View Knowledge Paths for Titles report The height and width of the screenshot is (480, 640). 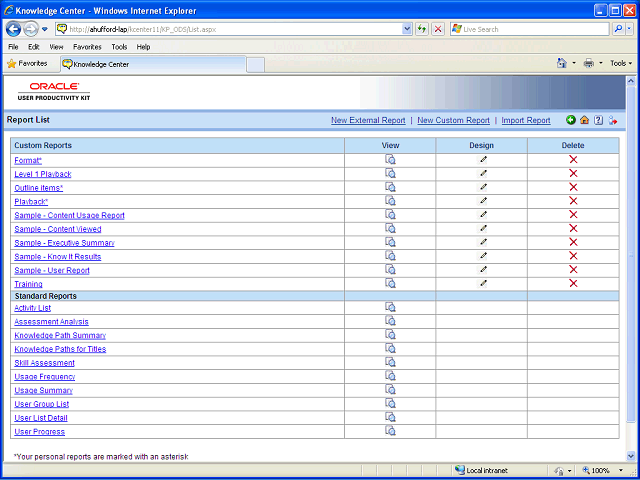point(390,349)
